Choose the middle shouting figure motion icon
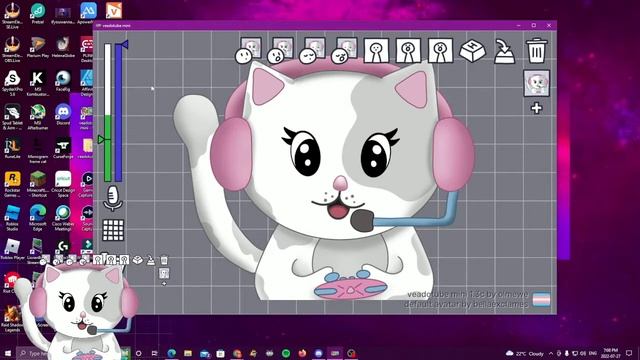The width and height of the screenshot is (640, 360). pos(408,51)
